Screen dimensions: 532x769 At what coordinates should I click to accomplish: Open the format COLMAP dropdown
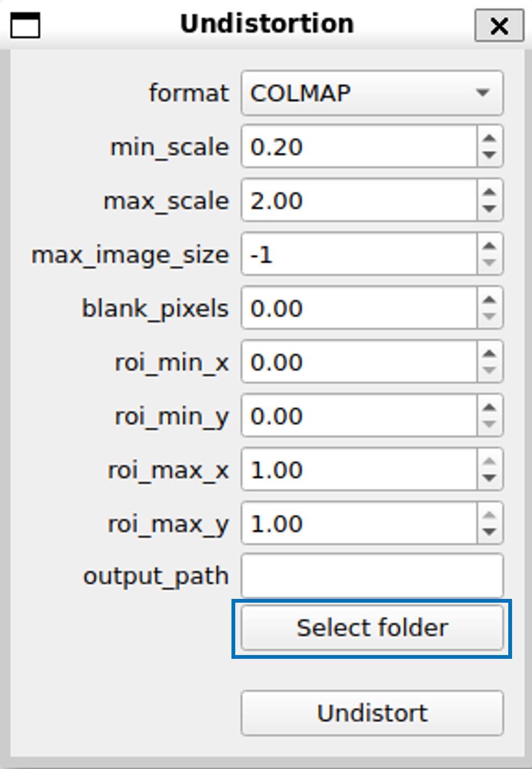point(372,93)
